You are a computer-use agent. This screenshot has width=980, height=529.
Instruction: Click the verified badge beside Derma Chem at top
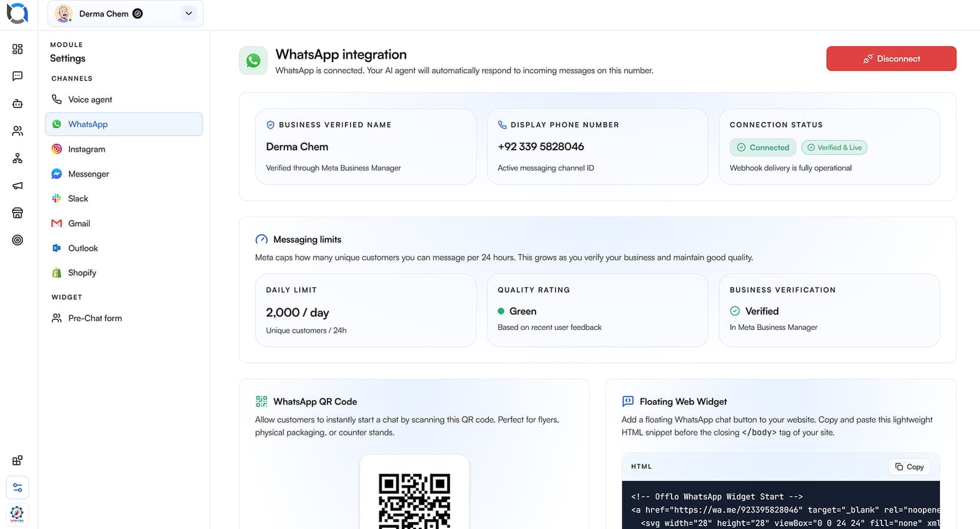click(x=138, y=14)
